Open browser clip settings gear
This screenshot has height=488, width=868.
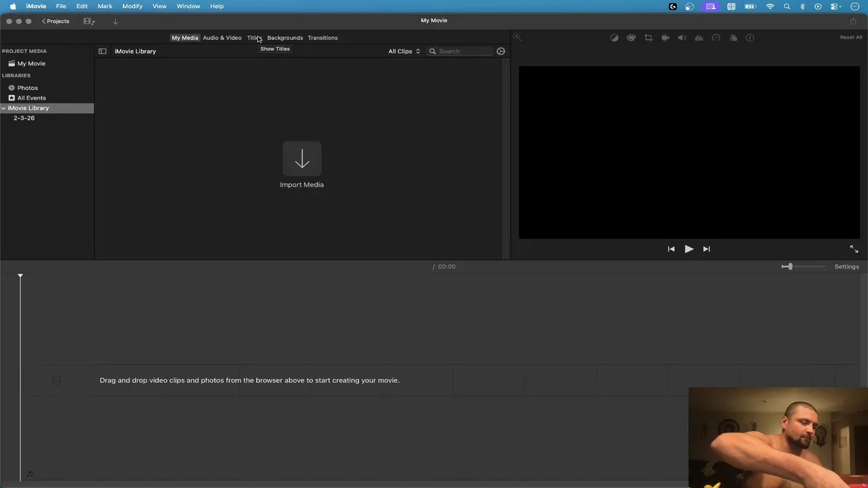[501, 52]
